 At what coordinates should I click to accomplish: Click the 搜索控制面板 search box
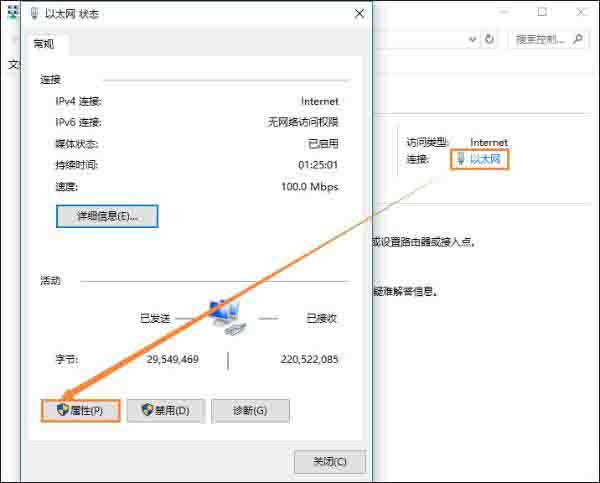point(540,40)
